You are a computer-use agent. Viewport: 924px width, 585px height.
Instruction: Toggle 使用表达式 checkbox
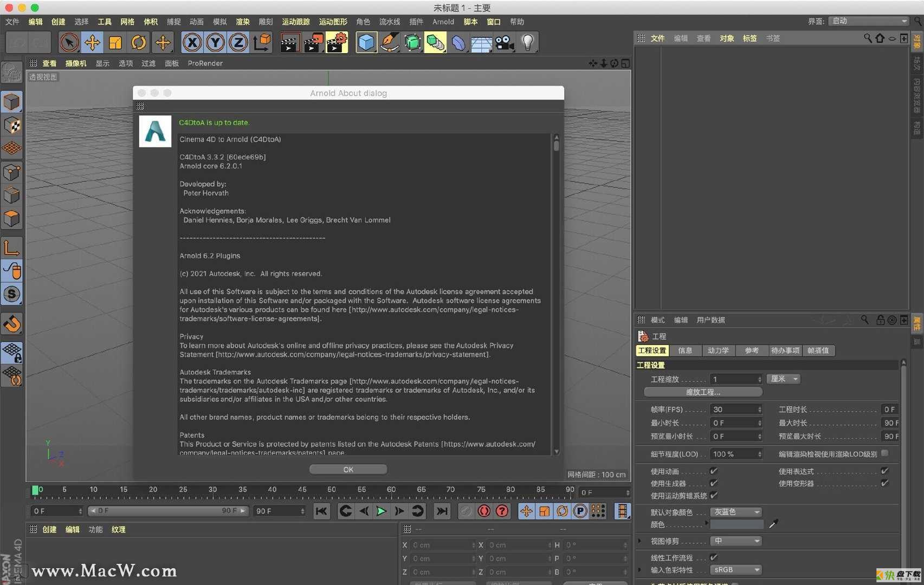(x=884, y=471)
